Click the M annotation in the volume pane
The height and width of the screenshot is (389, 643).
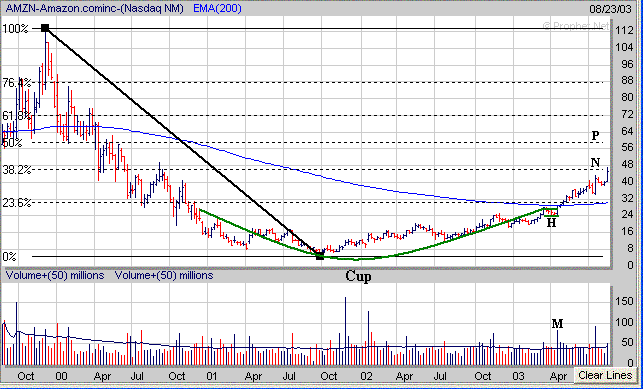(x=557, y=324)
